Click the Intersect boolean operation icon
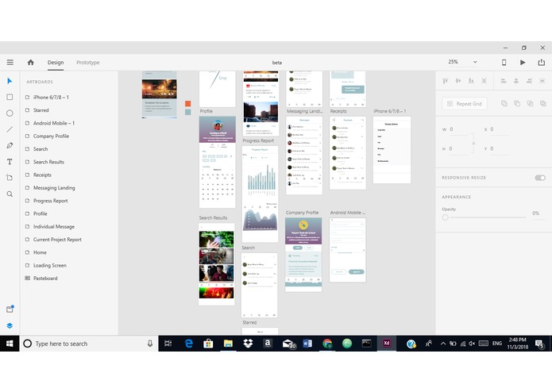This screenshot has height=392, width=552. (x=530, y=103)
